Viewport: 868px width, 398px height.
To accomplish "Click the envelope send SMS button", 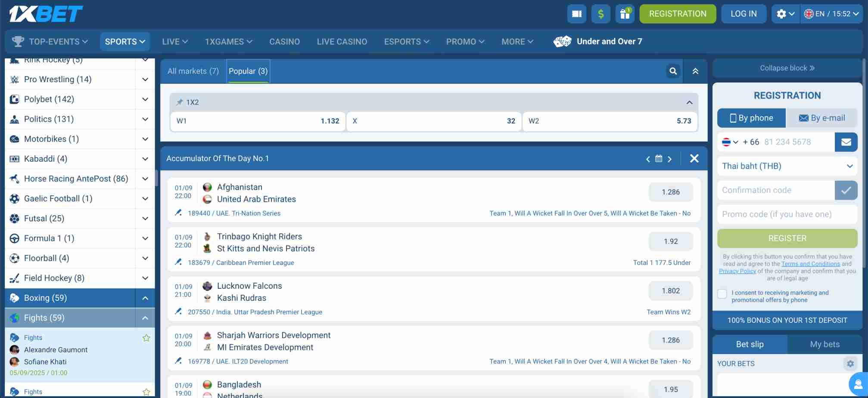I will click(x=846, y=142).
